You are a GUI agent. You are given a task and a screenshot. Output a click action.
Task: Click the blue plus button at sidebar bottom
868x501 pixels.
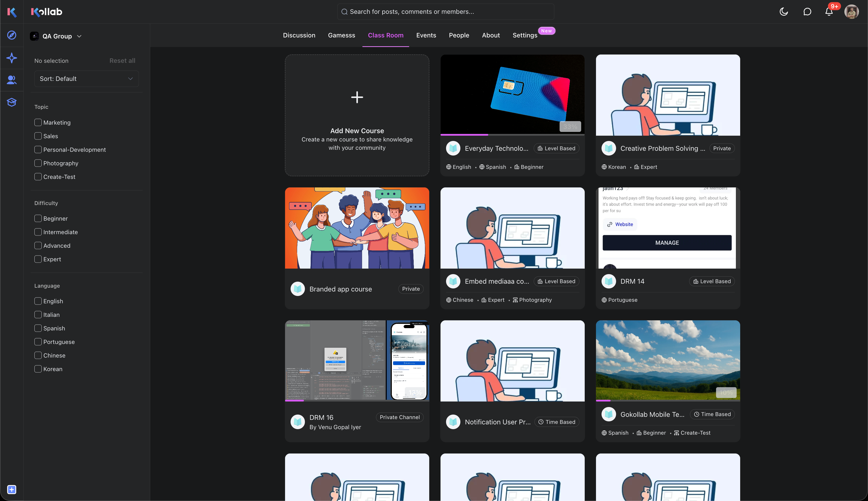pos(12,489)
